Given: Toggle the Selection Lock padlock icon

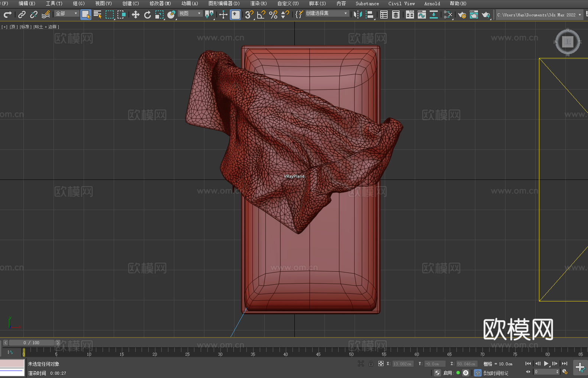Looking at the screenshot, I should tap(371, 364).
